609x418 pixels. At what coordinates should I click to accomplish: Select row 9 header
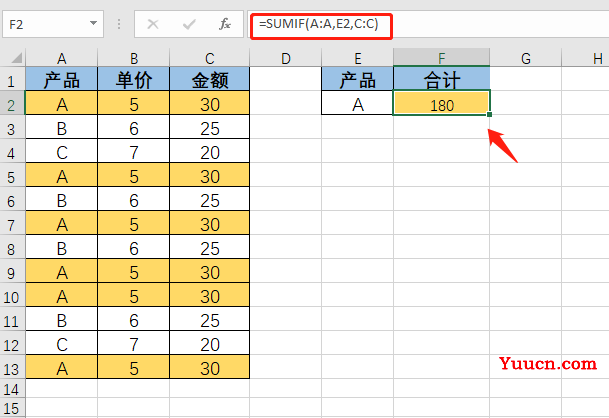(11, 273)
